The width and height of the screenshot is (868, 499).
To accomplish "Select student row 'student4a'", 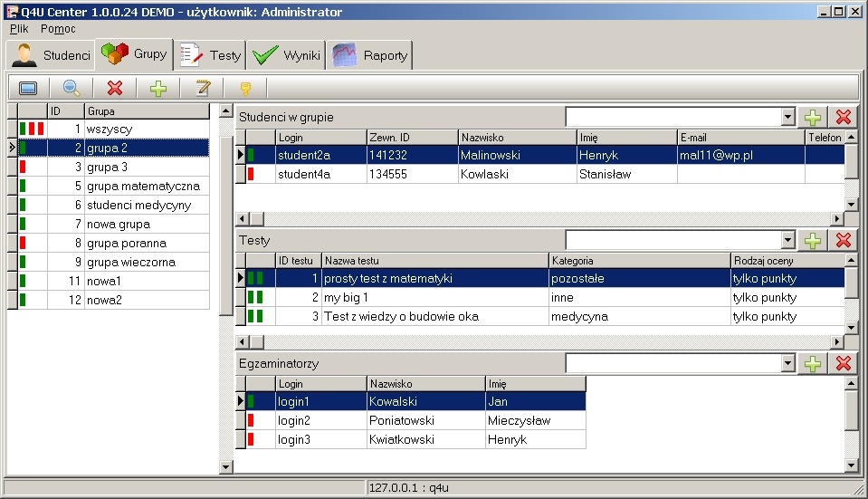I will coord(545,174).
